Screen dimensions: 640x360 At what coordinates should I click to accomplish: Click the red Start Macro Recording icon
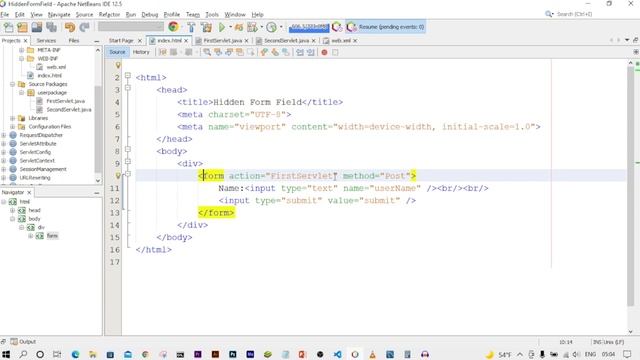[x=324, y=52]
